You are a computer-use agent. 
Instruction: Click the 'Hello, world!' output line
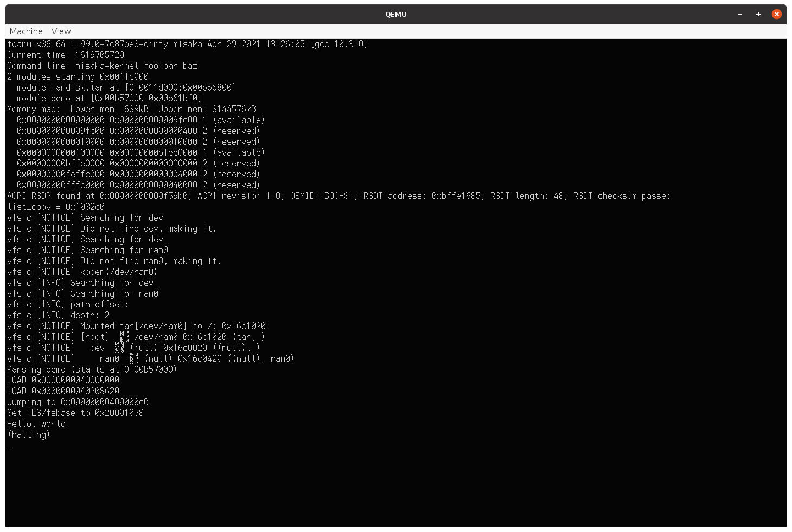coord(39,424)
